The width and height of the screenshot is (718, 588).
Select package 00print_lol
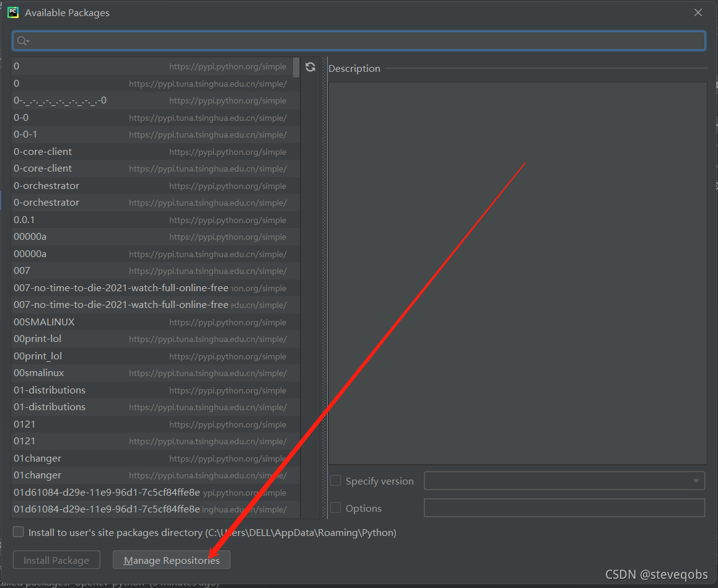(x=155, y=356)
